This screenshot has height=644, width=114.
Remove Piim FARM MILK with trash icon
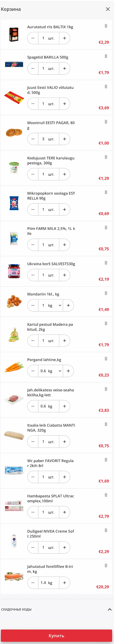(x=106, y=228)
